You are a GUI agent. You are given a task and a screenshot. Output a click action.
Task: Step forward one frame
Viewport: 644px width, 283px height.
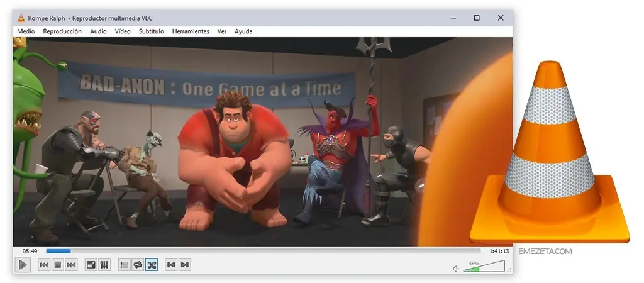click(185, 265)
